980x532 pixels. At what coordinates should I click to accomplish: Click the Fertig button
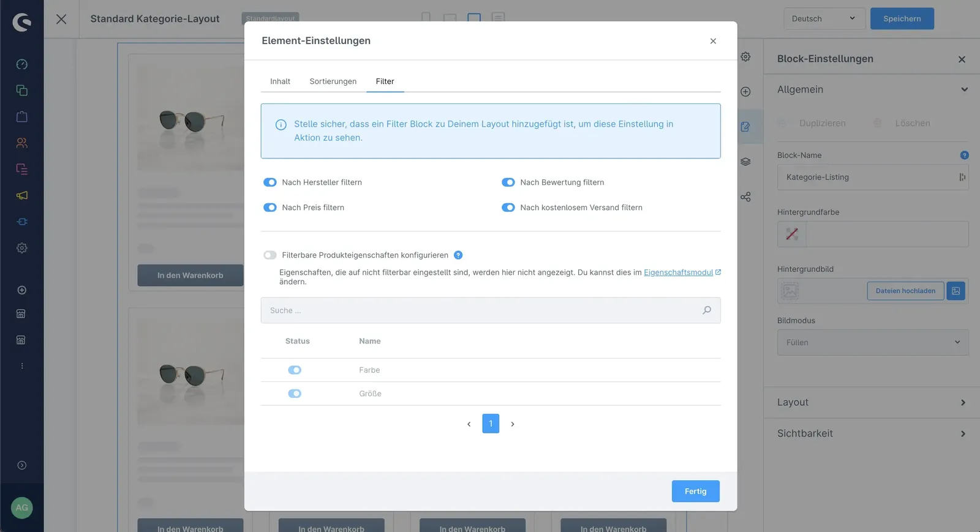click(x=696, y=491)
